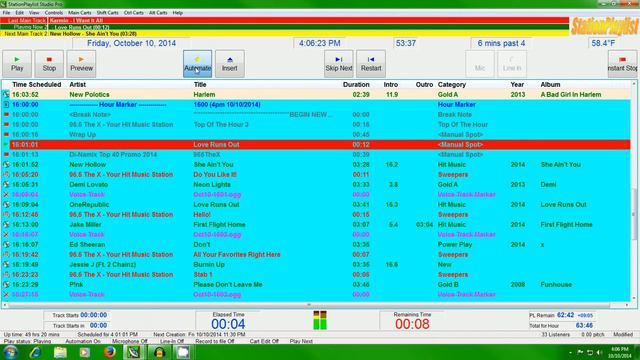This screenshot has height=360, width=640.
Task: Open the Ctrl Carts menu
Action: pyautogui.click(x=133, y=13)
